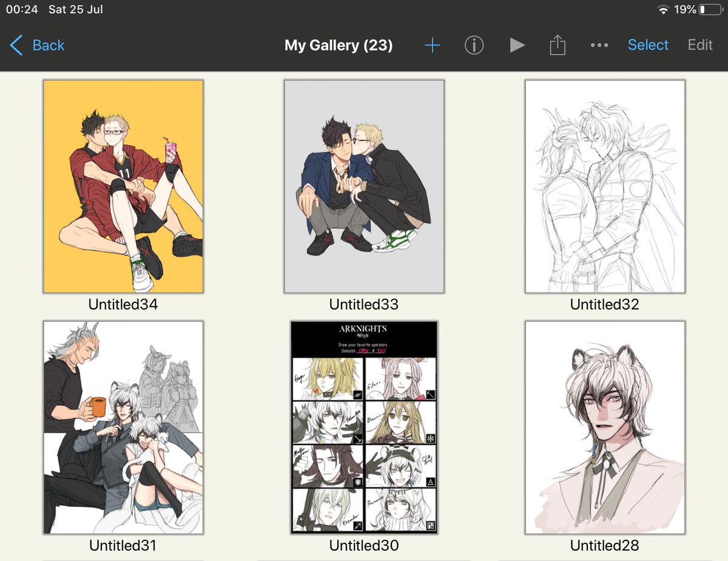The width and height of the screenshot is (728, 561).
Task: Open the Untitled32 sketch thumbnail
Action: 605,186
